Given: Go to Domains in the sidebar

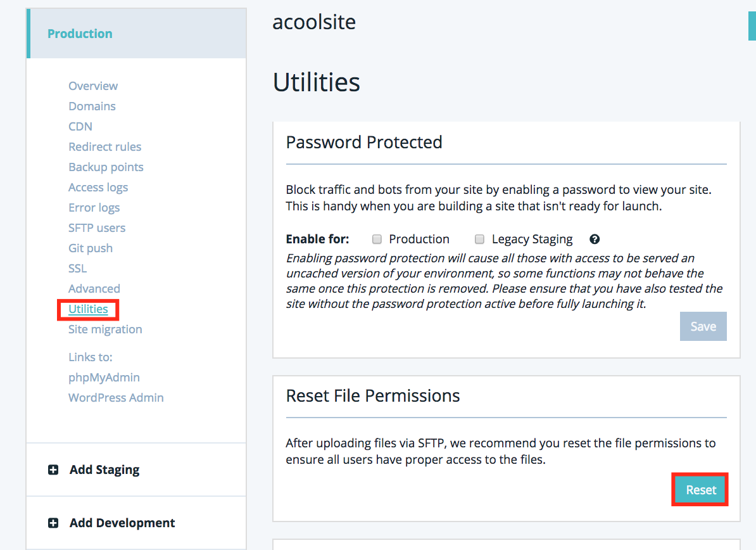Looking at the screenshot, I should tap(92, 106).
